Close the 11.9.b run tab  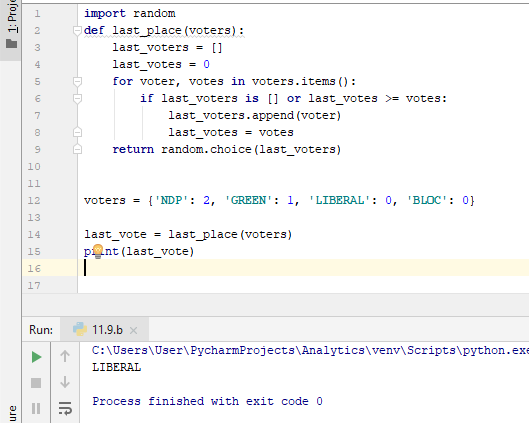134,330
